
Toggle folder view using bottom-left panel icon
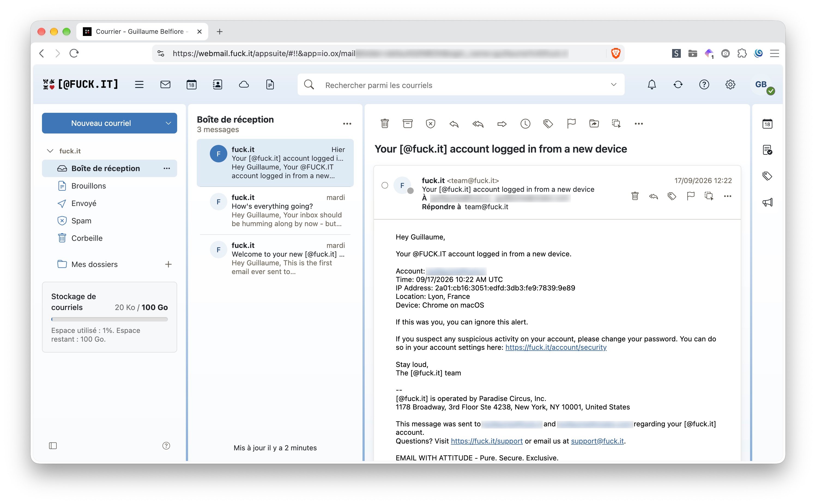[53, 446]
